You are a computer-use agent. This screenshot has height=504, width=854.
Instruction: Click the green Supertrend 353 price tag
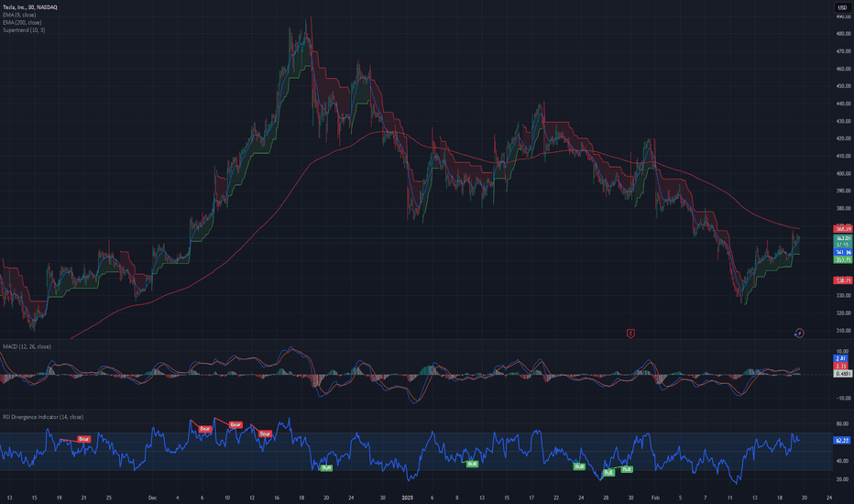point(843,260)
